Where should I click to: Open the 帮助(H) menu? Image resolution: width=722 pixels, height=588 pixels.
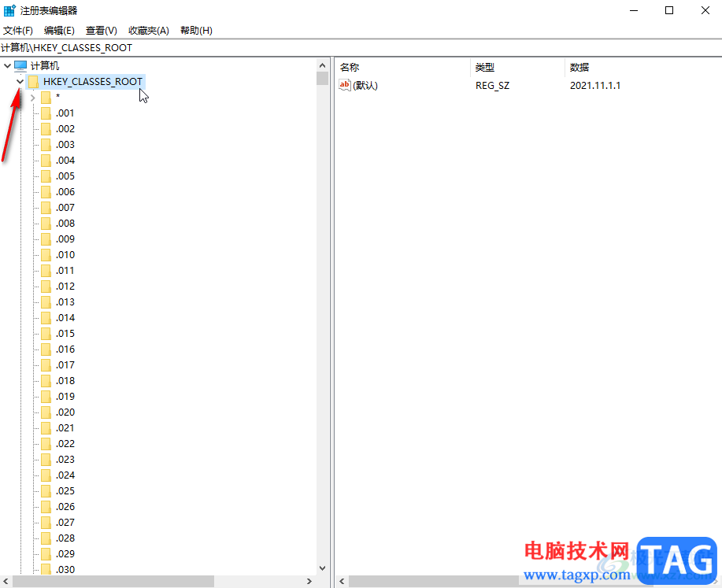[196, 31]
